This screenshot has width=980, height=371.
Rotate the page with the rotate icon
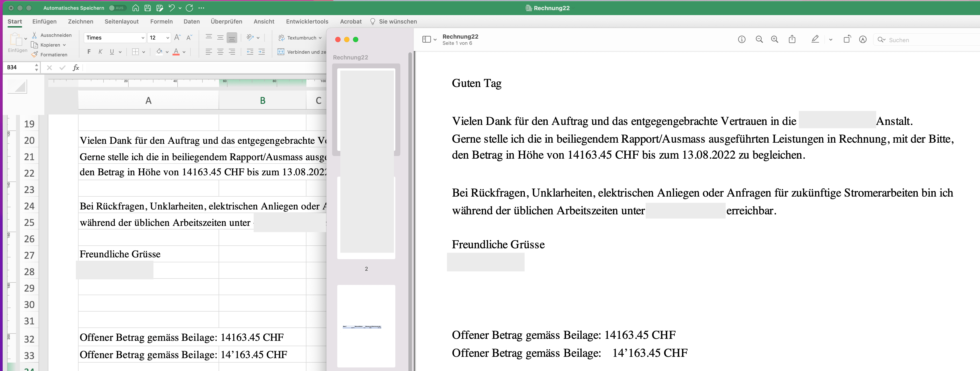pos(847,39)
